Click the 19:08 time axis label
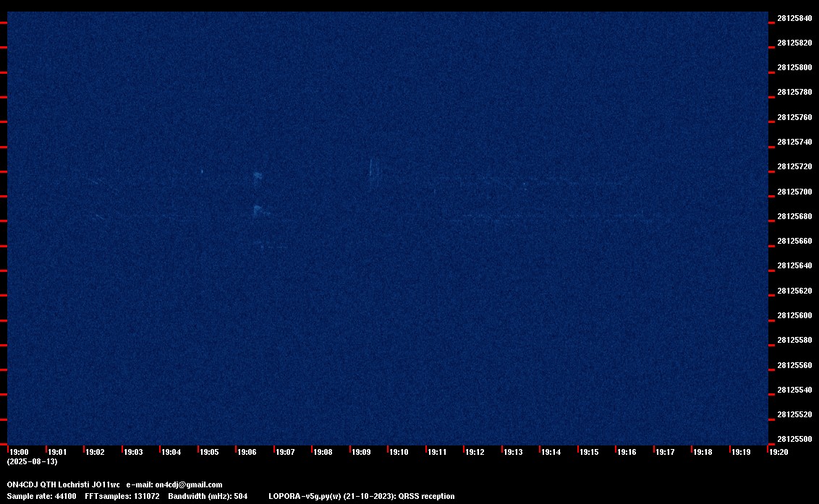The width and height of the screenshot is (819, 504). pos(323,452)
